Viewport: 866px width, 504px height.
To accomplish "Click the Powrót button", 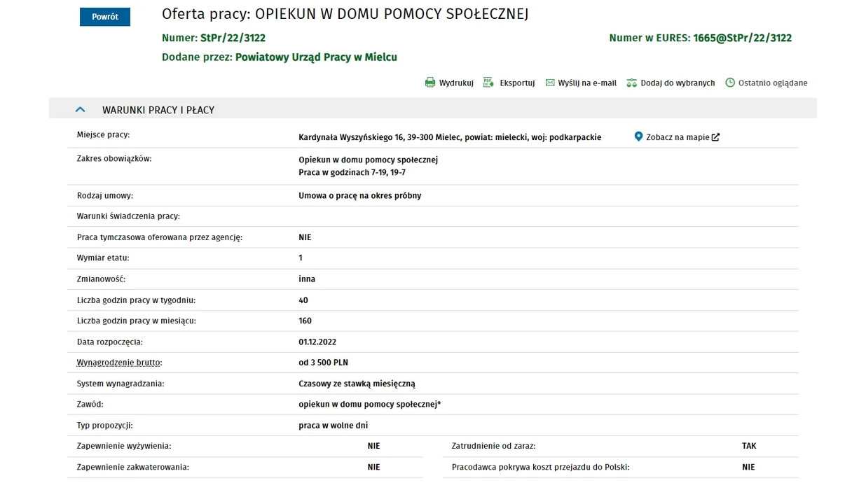I will click(105, 17).
